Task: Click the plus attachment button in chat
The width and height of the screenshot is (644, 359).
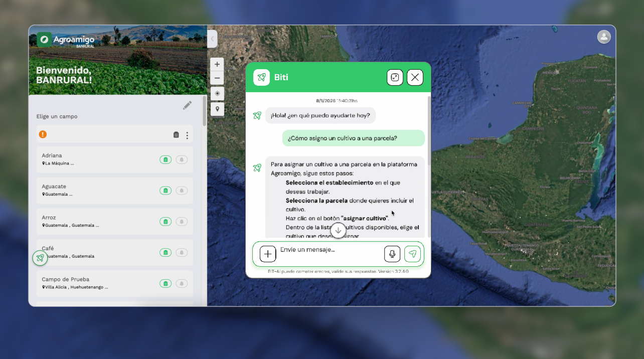Action: click(268, 254)
